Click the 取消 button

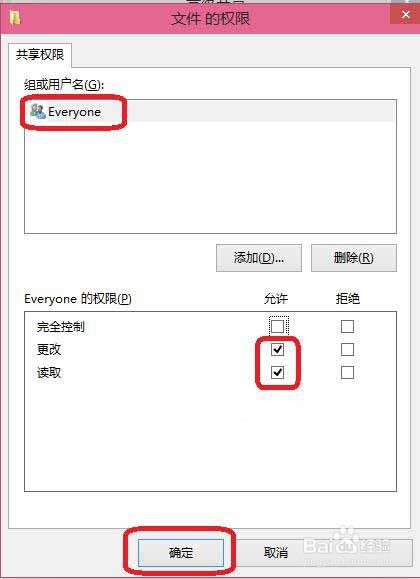click(x=276, y=552)
